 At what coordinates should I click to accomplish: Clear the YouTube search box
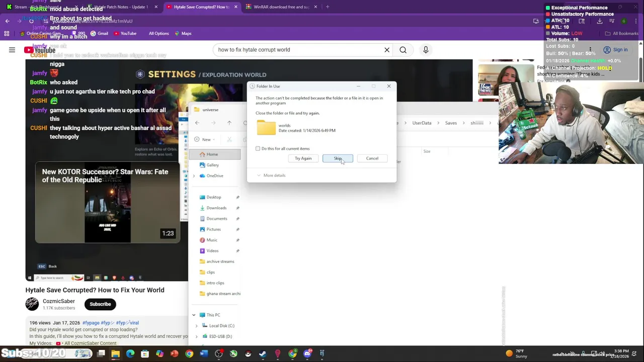point(387,50)
